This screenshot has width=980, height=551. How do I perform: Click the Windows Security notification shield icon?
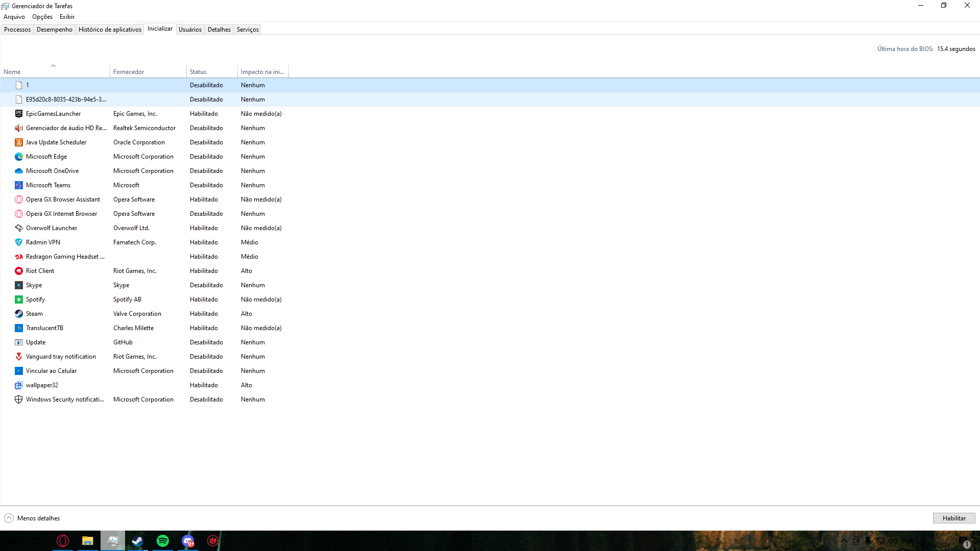(x=19, y=399)
